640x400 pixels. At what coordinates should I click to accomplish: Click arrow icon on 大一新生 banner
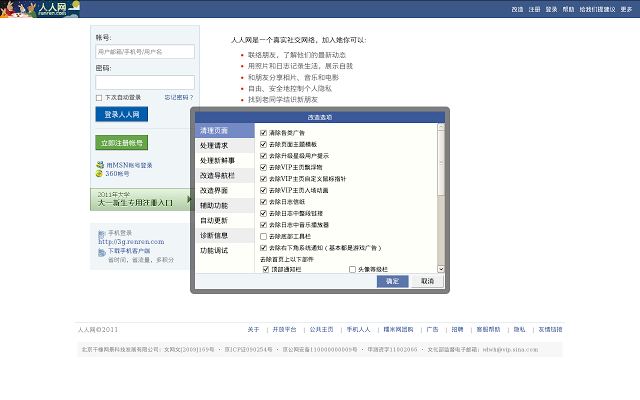coord(189,199)
